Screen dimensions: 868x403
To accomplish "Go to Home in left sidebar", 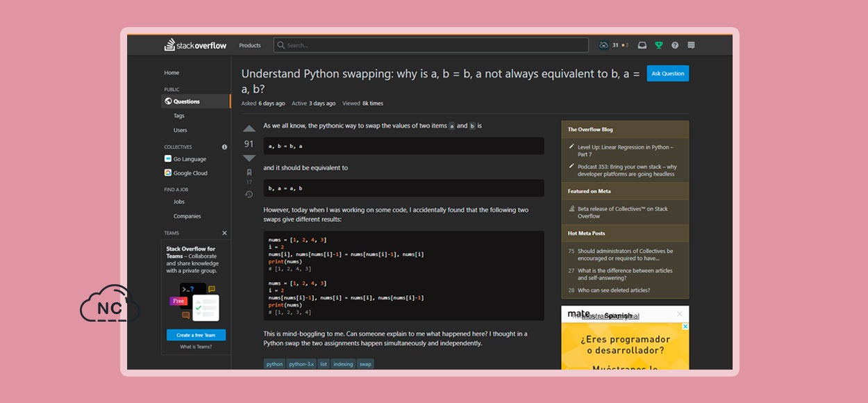I will 172,72.
